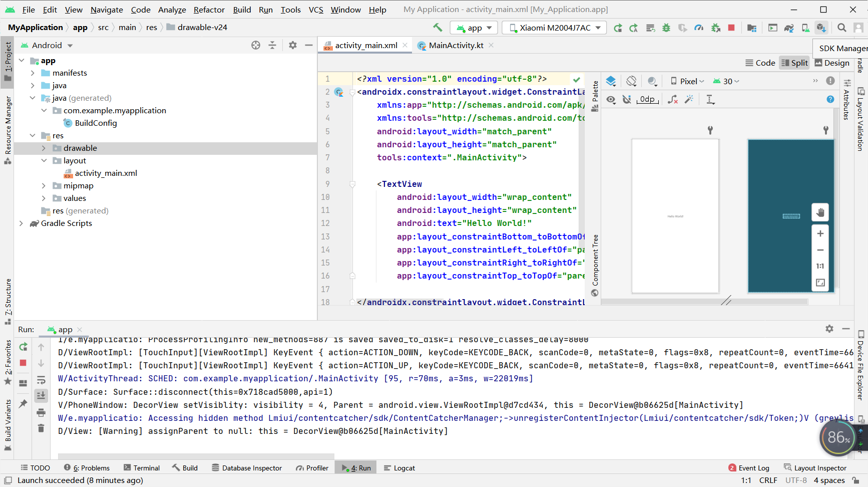868x487 pixels.
Task: Open Search Everywhere magnifier
Action: click(842, 28)
